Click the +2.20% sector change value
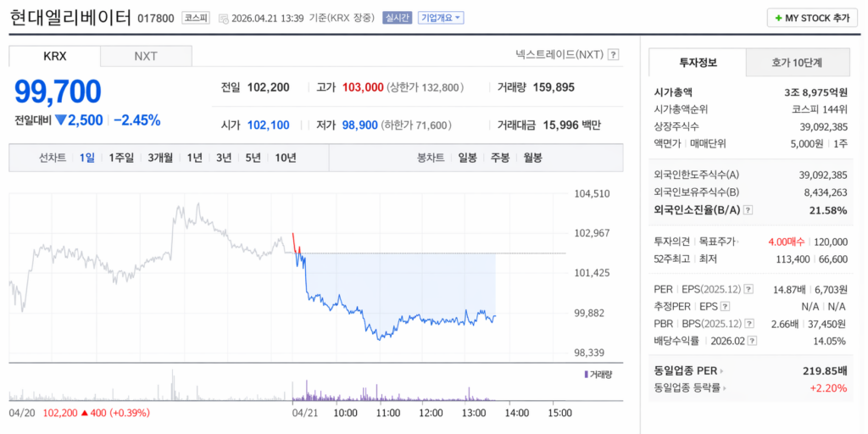Screen dimensions: 868x434 829,388
